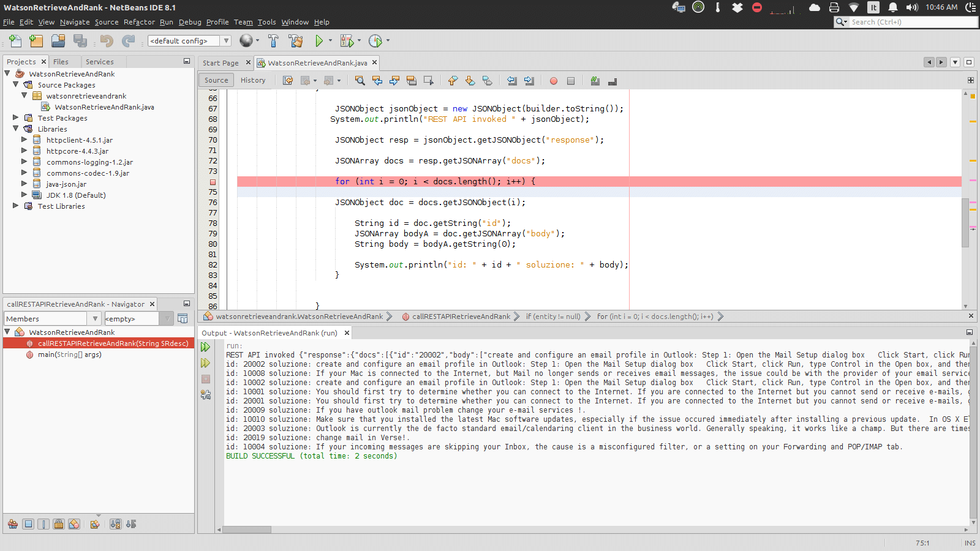The width and height of the screenshot is (980, 551).
Task: Open the Refactor menu
Action: click(x=139, y=22)
